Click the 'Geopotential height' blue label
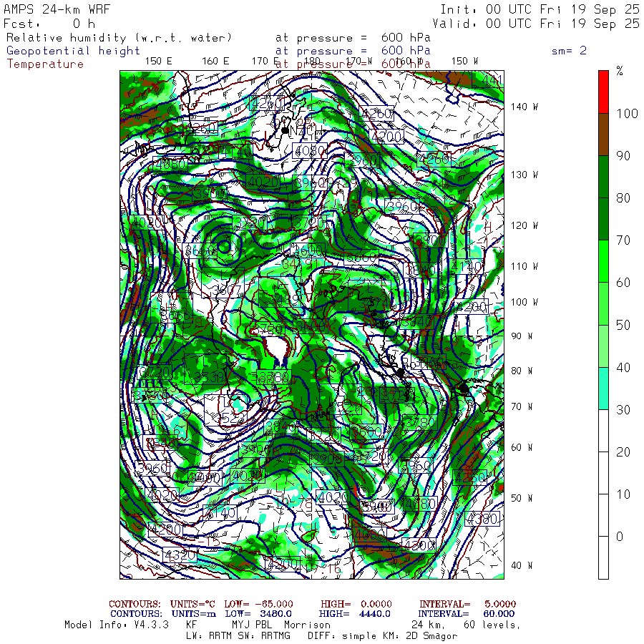Viewport: 644px width, 644px height. (x=74, y=51)
